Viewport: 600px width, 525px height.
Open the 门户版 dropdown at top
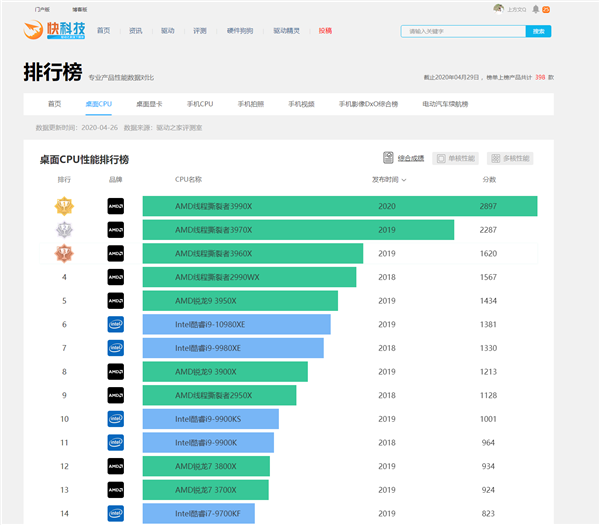coord(42,9)
